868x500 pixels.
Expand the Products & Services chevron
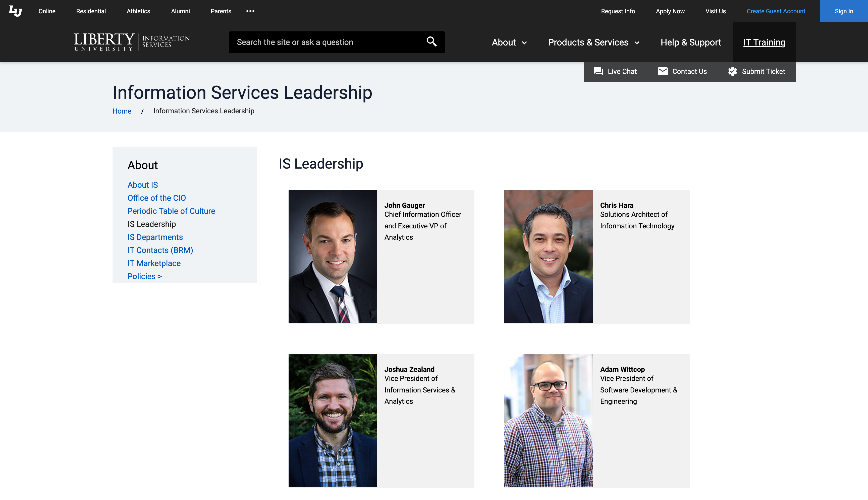(x=637, y=43)
